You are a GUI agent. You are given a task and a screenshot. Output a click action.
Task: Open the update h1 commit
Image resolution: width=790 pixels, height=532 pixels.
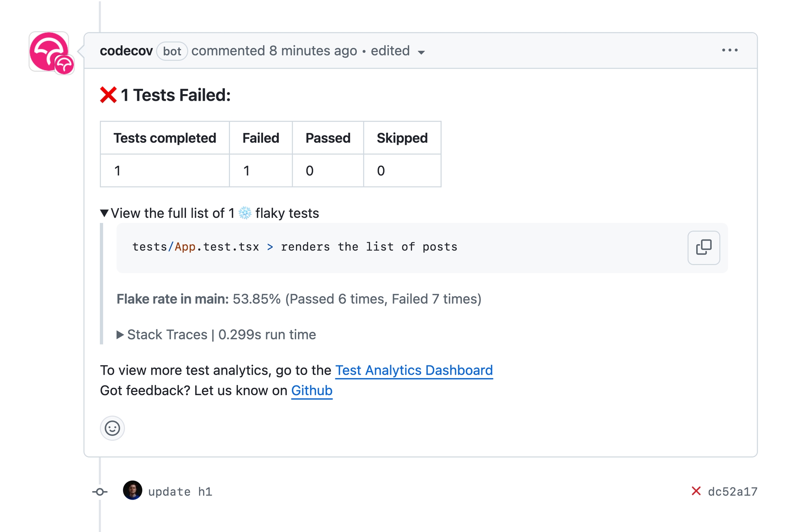click(180, 491)
